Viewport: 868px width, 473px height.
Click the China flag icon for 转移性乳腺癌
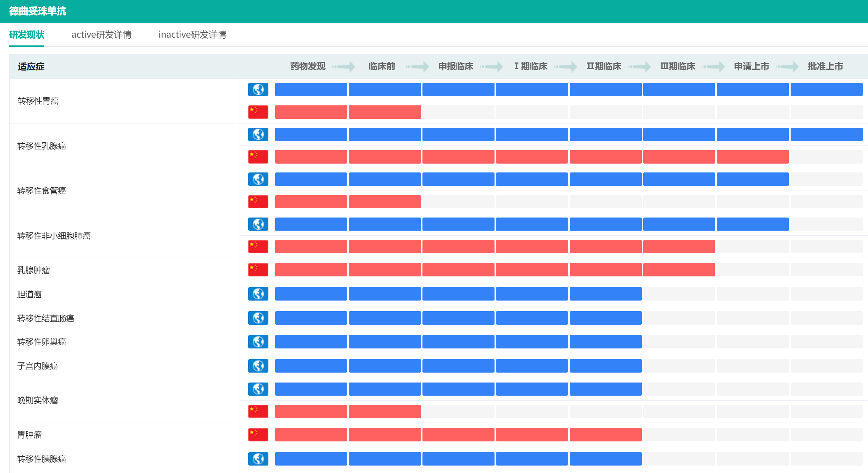(258, 156)
